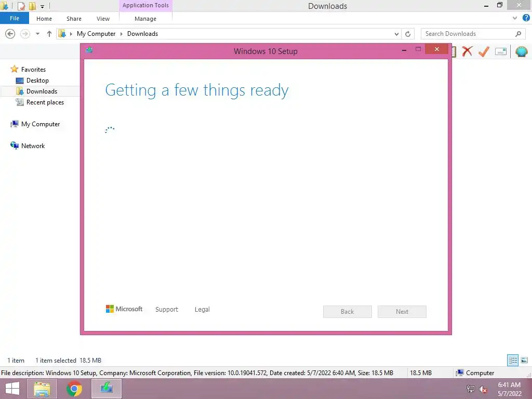Click the magnifier icon in Search Downloads box
532x399 pixels.
click(518, 34)
